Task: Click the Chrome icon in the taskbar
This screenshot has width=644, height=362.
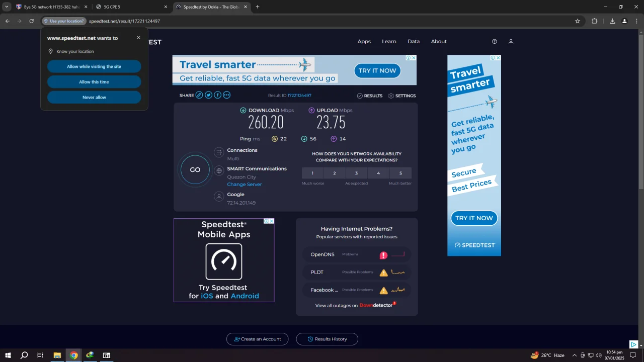Action: [x=74, y=355]
